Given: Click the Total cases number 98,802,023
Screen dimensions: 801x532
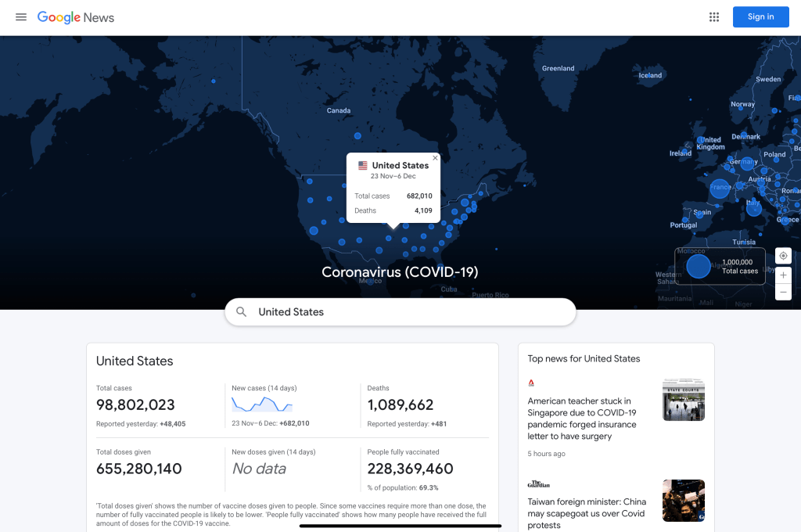Looking at the screenshot, I should point(135,405).
